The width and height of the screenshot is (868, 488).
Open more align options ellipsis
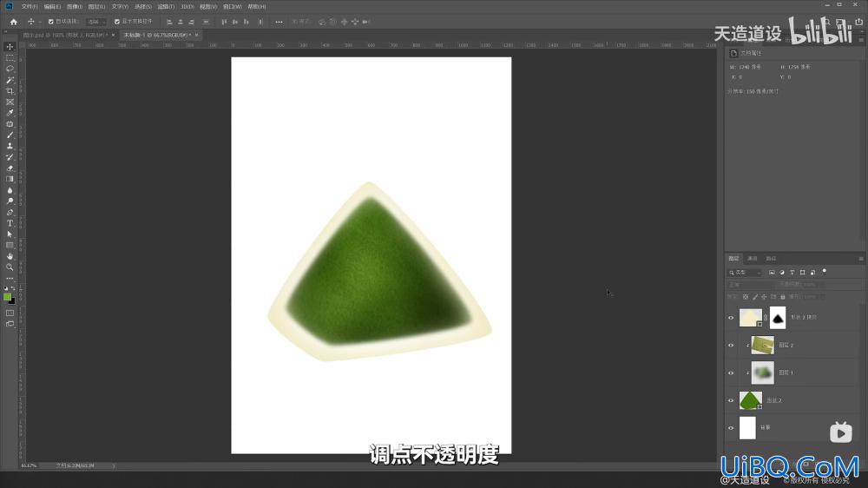pos(279,22)
